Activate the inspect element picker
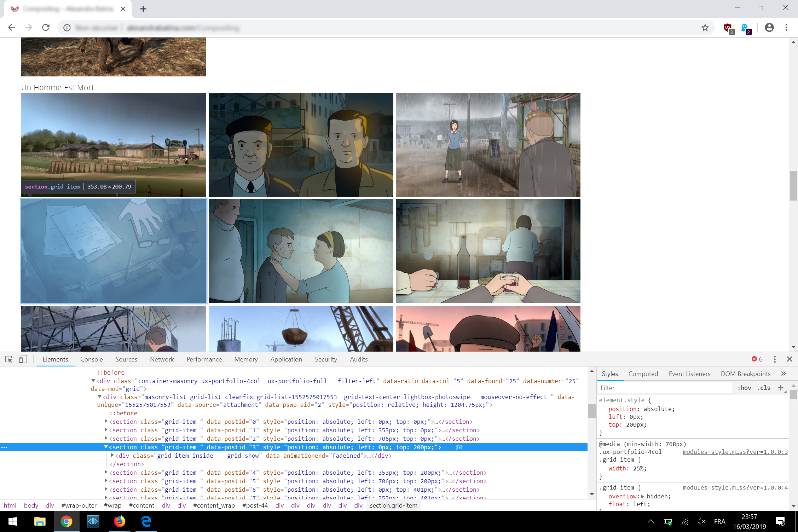Viewport: 798px width, 532px height. tap(9, 359)
